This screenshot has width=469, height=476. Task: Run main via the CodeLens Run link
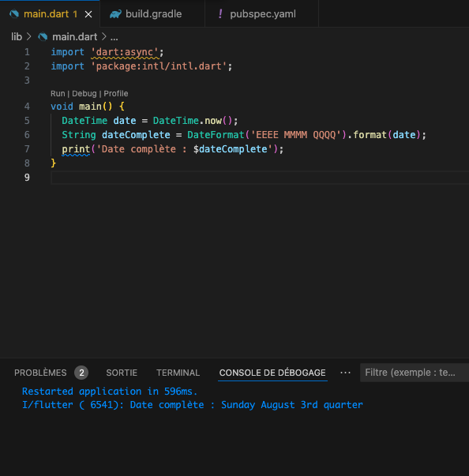[58, 93]
